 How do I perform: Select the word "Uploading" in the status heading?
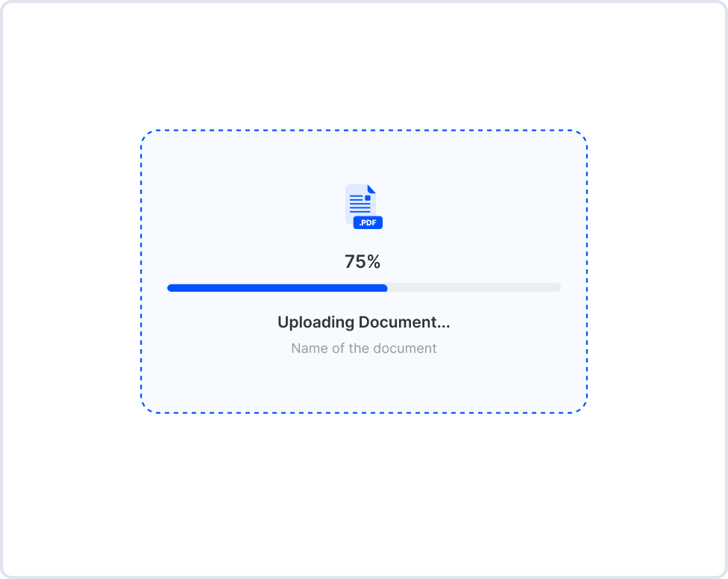[316, 322]
